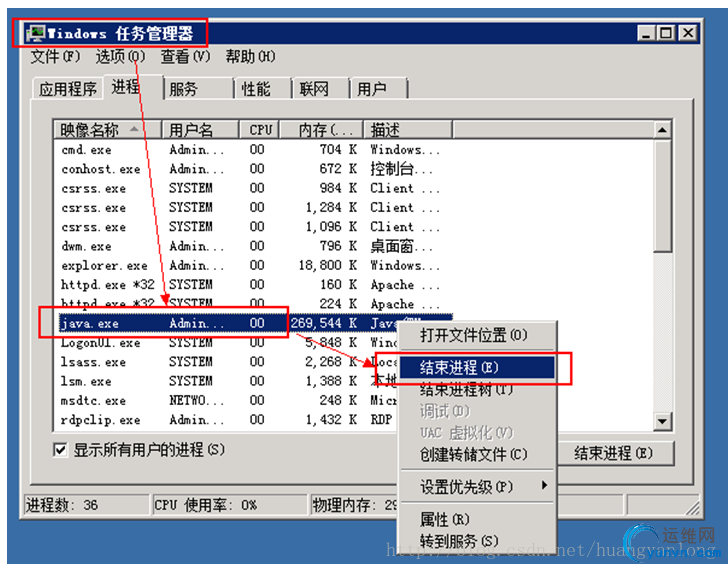
Task: Select the dwm.exe process row
Action: pyautogui.click(x=254, y=246)
